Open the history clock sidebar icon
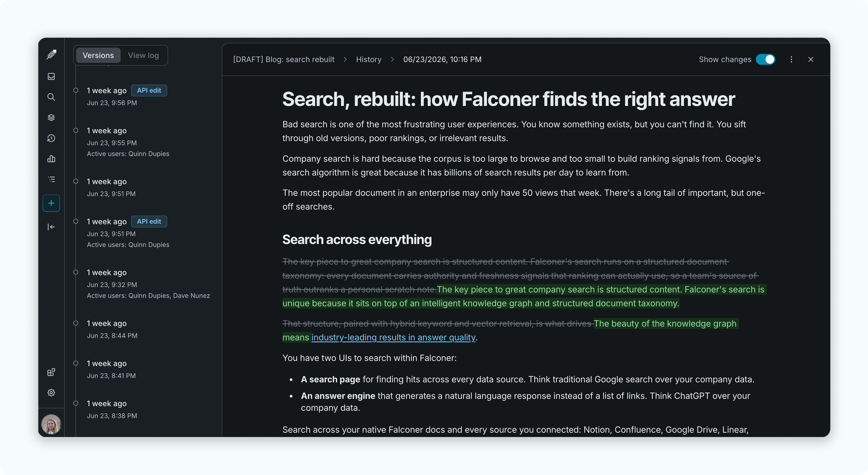 (51, 138)
